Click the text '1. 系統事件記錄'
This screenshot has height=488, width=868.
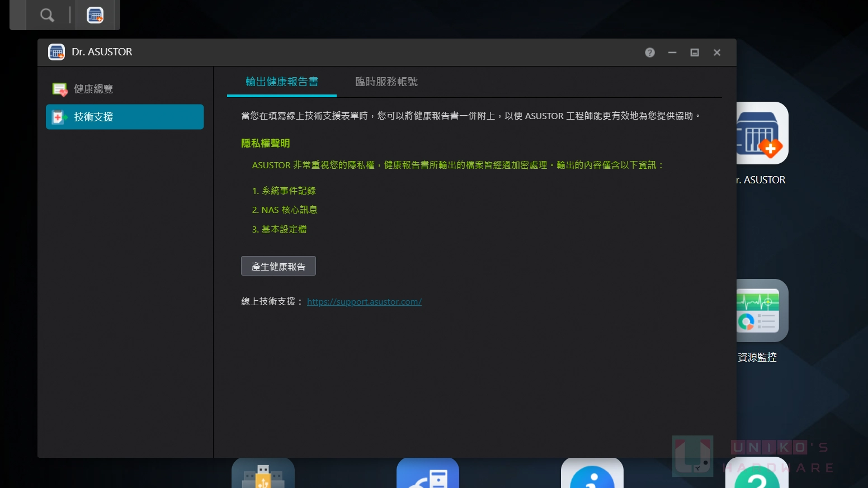(284, 191)
